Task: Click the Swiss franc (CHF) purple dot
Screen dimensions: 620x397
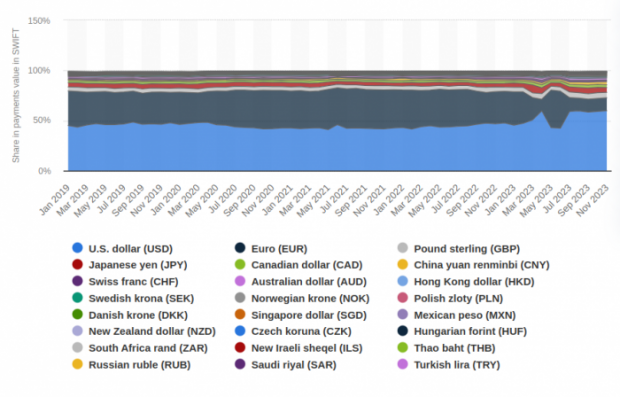Action: pyautogui.click(x=78, y=281)
